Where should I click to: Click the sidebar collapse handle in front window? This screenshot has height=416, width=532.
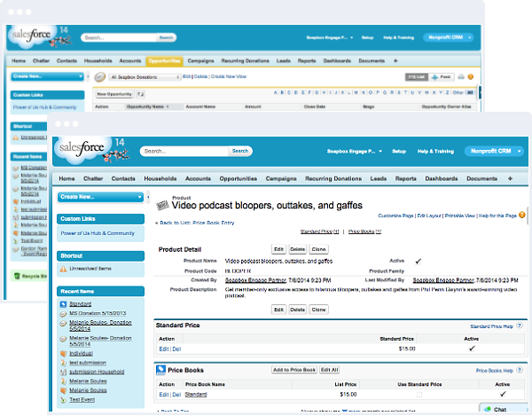pyautogui.click(x=148, y=197)
